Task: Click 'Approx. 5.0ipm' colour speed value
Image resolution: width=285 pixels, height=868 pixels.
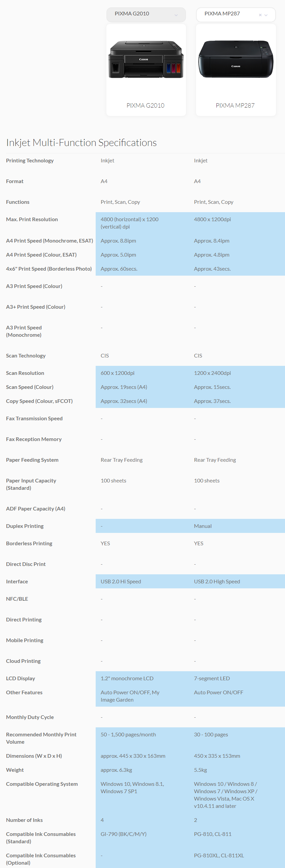Action: [118, 255]
